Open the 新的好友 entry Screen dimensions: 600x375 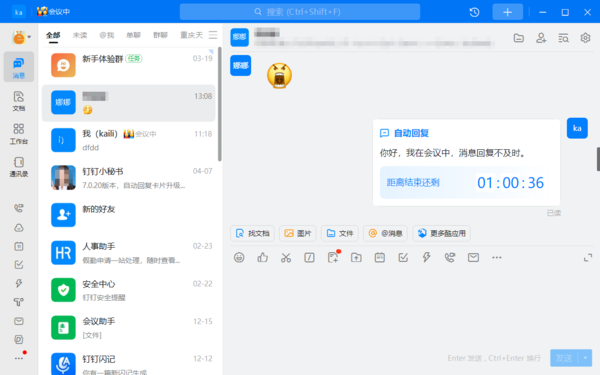[128, 215]
